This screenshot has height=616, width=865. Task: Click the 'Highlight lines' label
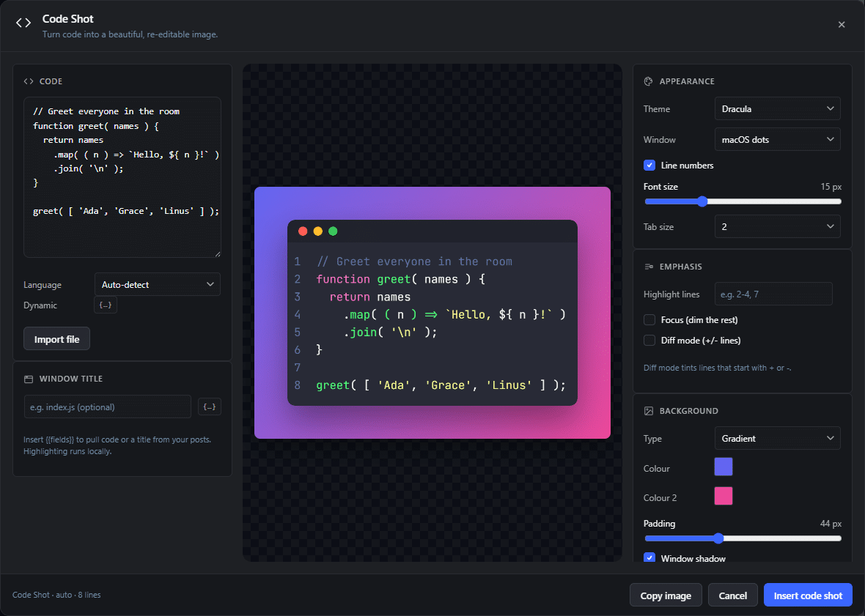[671, 294]
